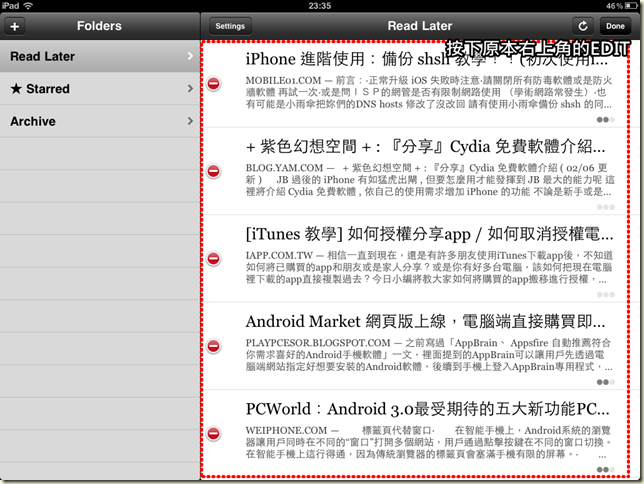
Task: Expand Starred folder chevron
Action: tap(190, 88)
